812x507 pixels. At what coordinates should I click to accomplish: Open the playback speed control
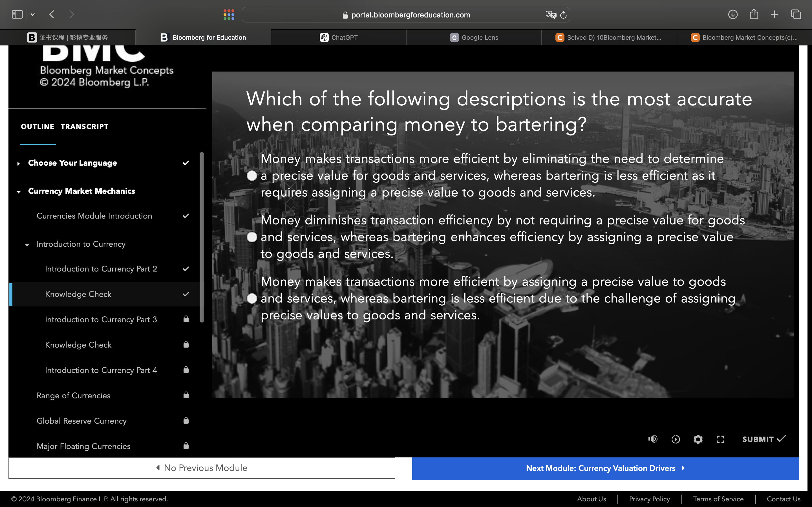[676, 439]
